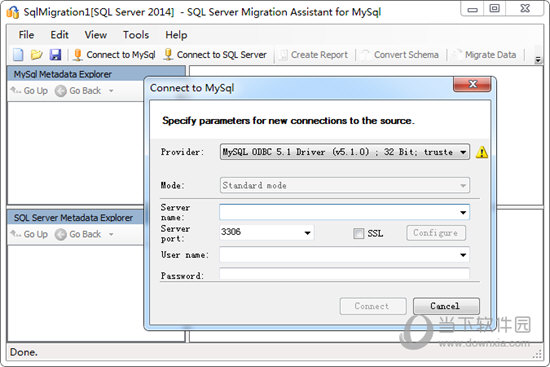Viewport: 550px width, 367px height.
Task: Maximize the SQL Server Migration Assistant window
Action: (495, 8)
